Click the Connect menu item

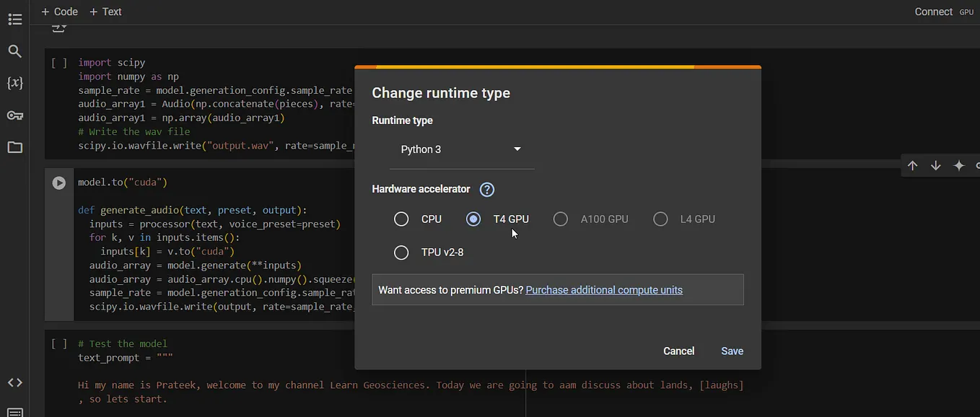[x=933, y=12]
